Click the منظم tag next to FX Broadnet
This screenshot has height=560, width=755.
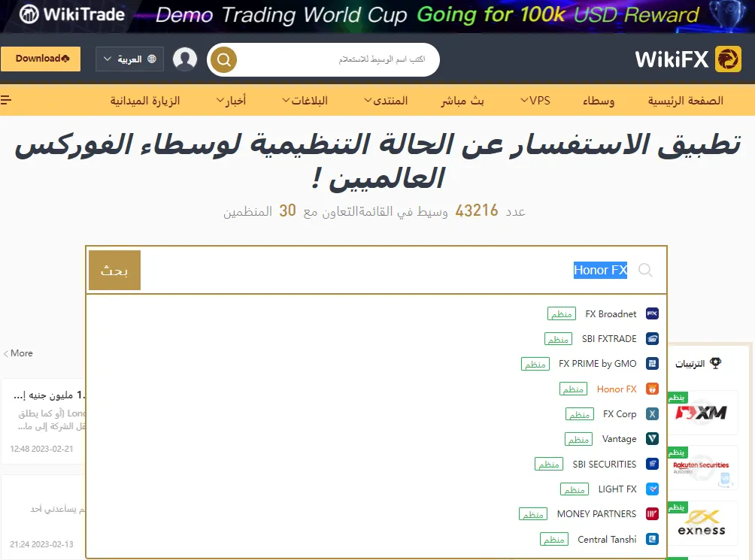coord(562,313)
